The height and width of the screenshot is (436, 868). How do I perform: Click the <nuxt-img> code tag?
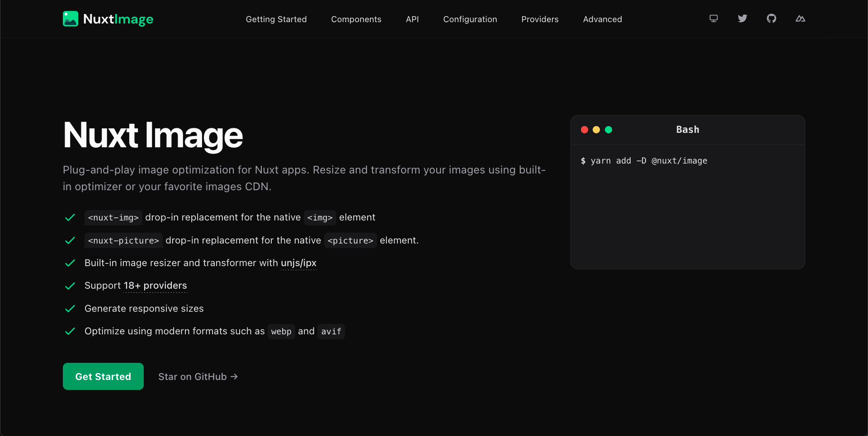[x=113, y=218]
